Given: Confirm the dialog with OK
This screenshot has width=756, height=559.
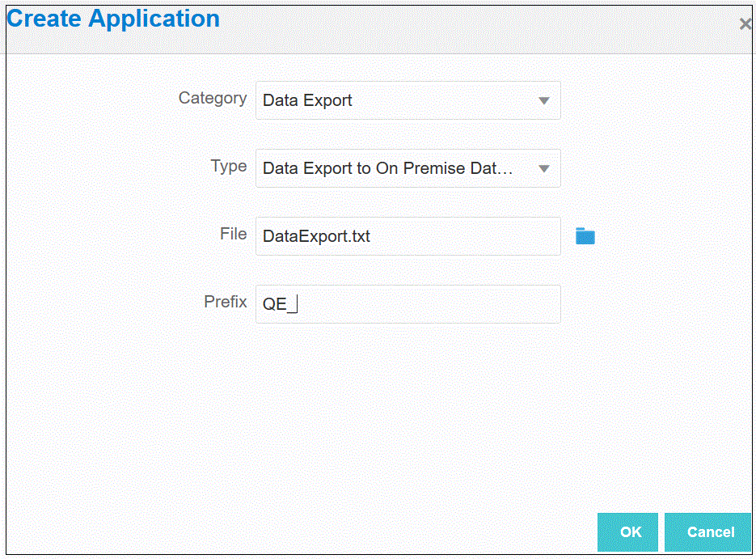Looking at the screenshot, I should 630,531.
